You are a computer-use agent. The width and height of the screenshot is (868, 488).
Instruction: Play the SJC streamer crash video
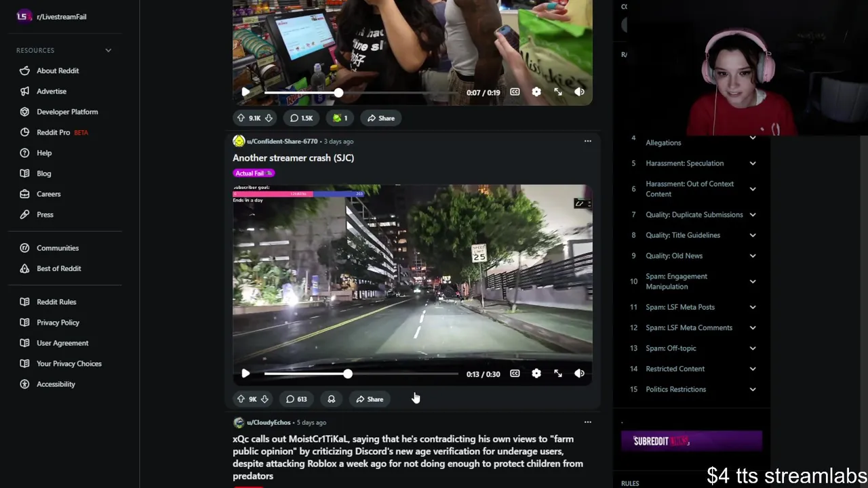[x=245, y=373]
